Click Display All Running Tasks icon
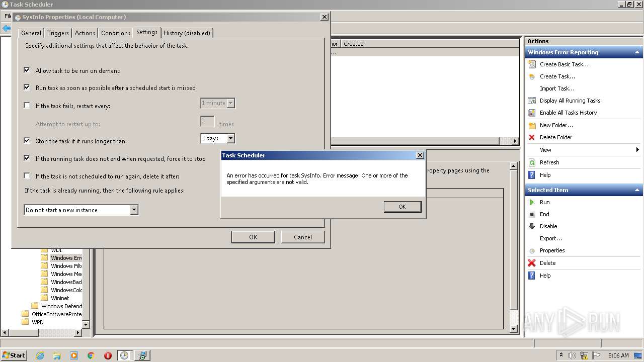This screenshot has height=362, width=644. click(x=532, y=101)
